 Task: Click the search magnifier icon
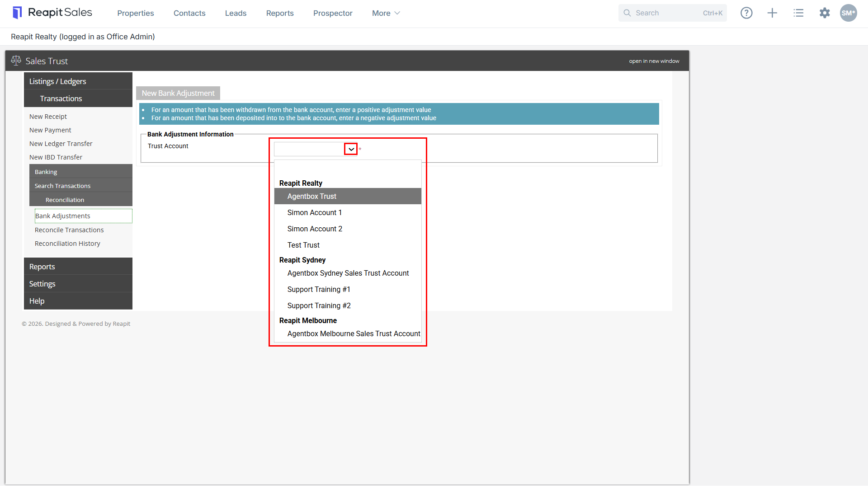pyautogui.click(x=627, y=13)
